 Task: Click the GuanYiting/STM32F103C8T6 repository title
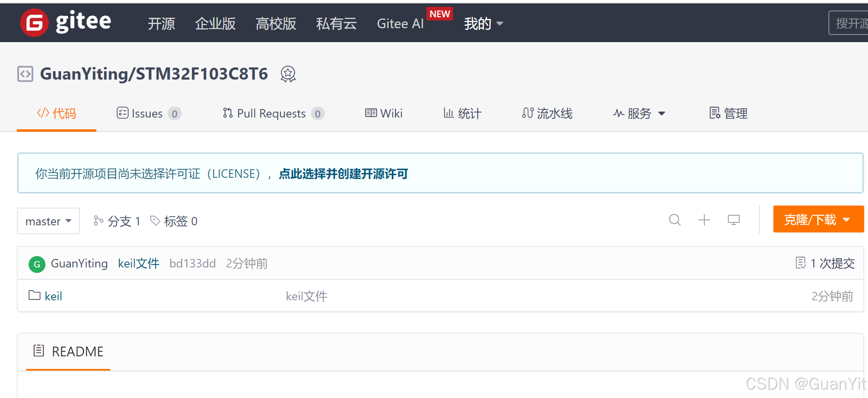click(154, 74)
